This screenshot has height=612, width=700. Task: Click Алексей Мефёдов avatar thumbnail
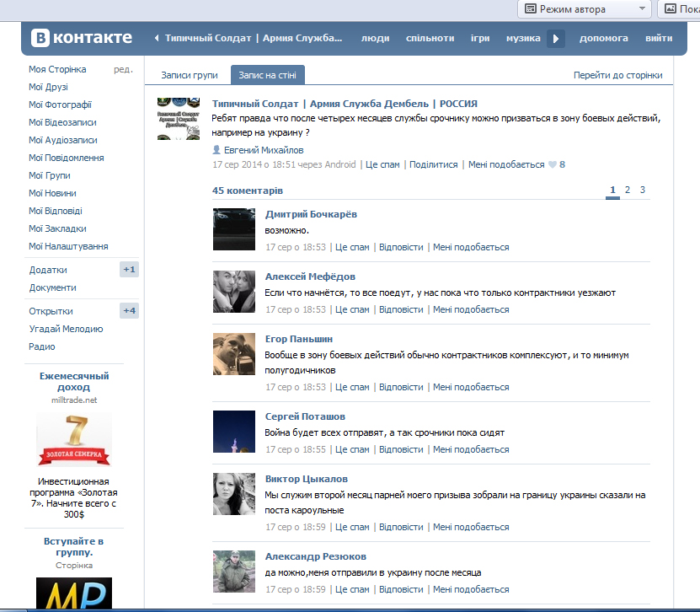pos(234,292)
